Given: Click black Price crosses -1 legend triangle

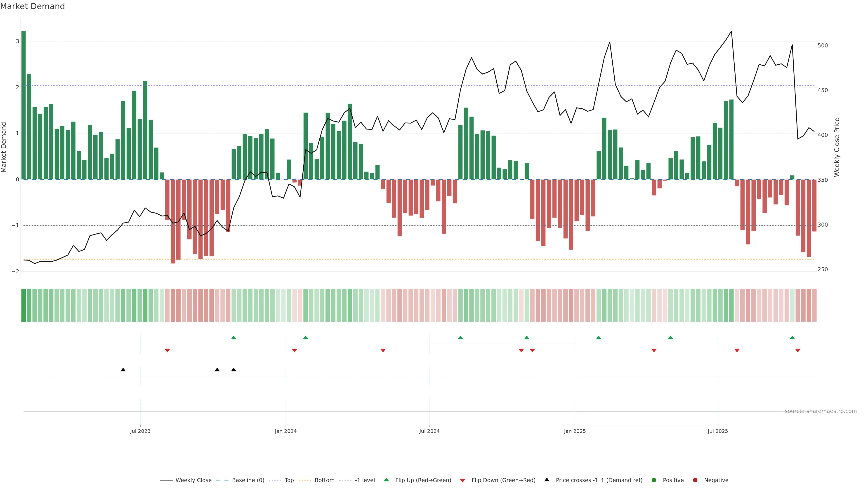Looking at the screenshot, I should tap(547, 480).
